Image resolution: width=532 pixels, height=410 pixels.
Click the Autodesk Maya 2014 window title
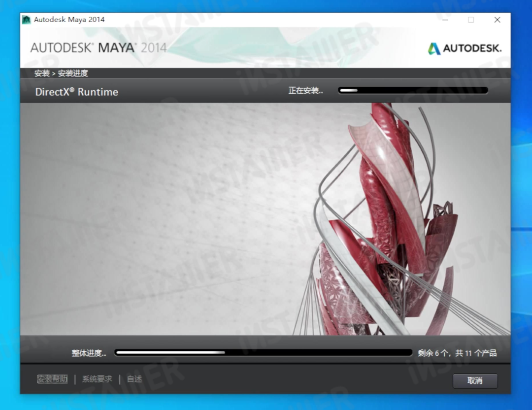pyautogui.click(x=69, y=20)
